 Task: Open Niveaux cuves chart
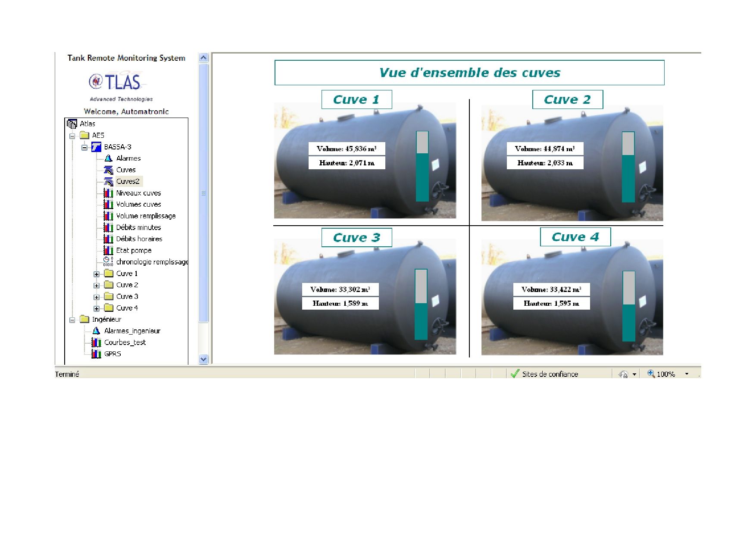(138, 193)
